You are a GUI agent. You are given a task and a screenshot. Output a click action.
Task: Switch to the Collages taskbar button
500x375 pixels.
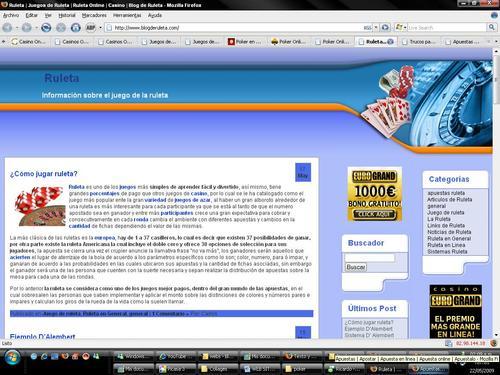pyautogui.click(x=217, y=369)
